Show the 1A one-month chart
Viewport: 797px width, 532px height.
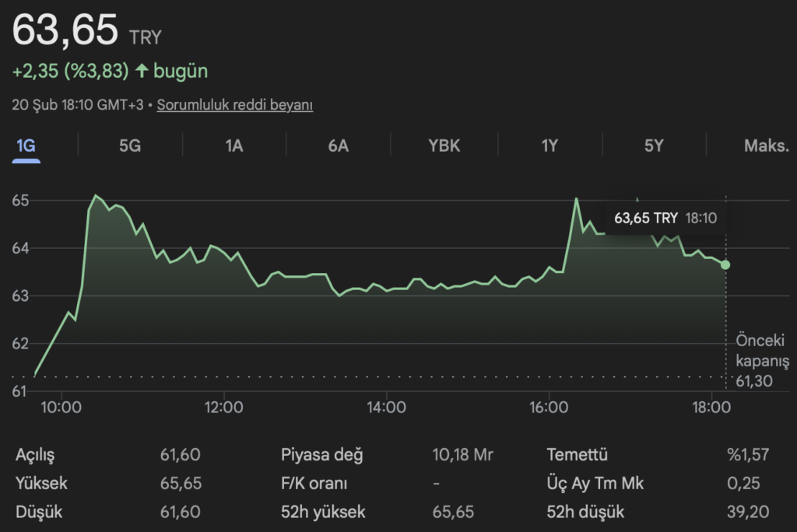[x=234, y=145]
